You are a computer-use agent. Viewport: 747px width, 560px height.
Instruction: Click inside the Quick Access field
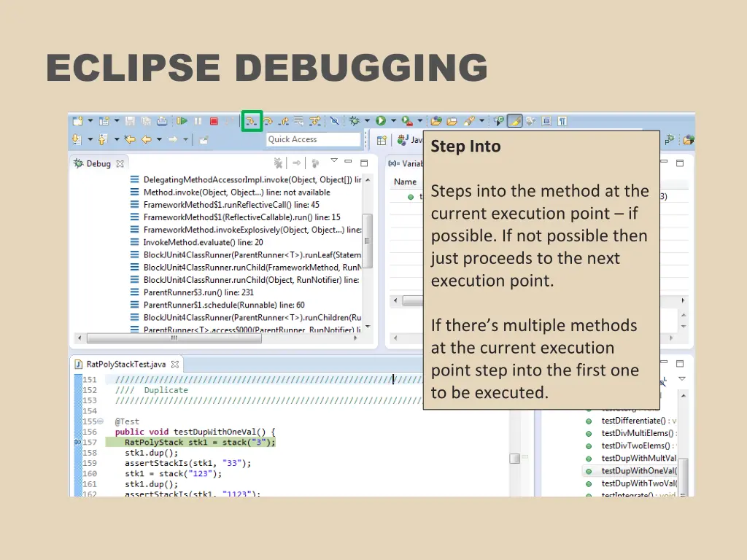[x=312, y=139]
